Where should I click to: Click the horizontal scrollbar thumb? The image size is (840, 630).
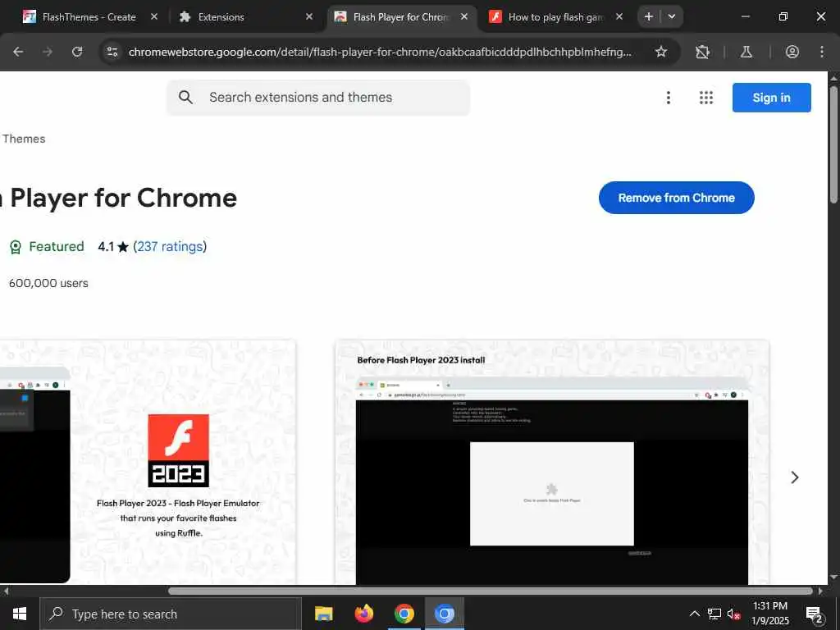491,591
